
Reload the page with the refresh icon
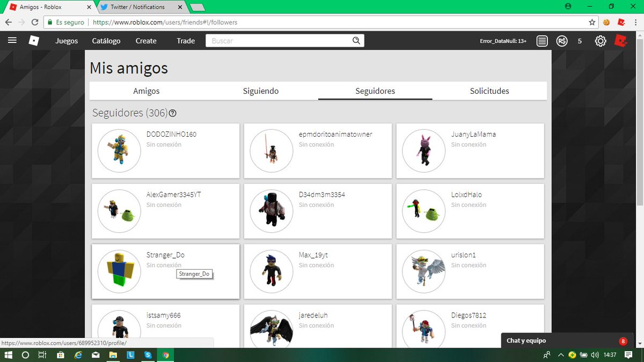[x=35, y=23]
